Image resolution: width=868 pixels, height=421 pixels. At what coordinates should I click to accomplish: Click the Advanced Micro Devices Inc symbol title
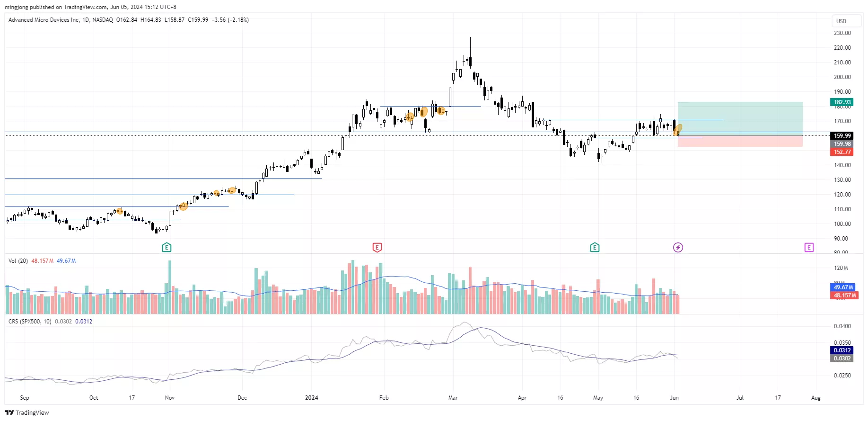point(44,20)
